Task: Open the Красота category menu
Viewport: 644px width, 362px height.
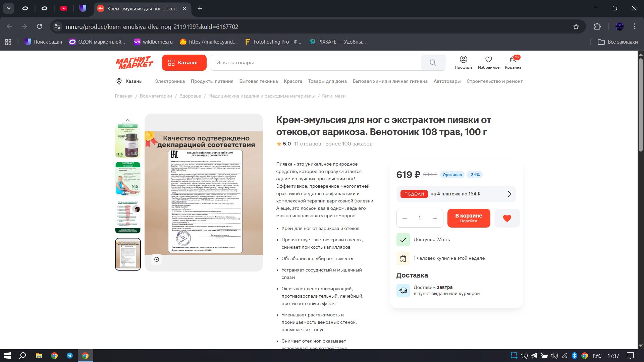Action: tap(292, 81)
